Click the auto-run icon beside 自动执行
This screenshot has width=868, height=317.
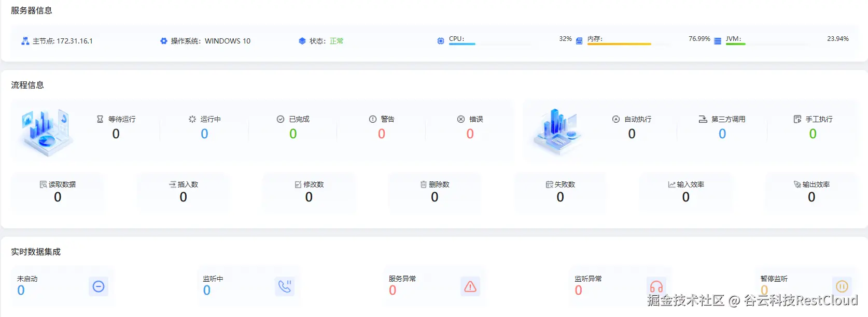616,119
